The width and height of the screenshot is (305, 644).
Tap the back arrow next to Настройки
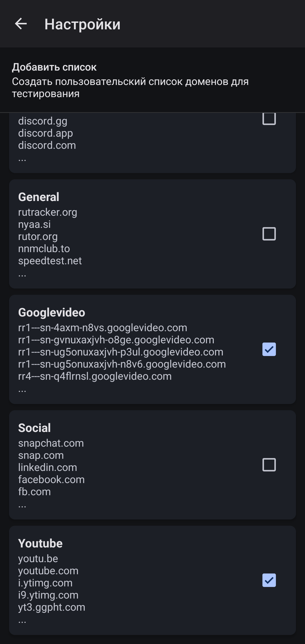21,24
